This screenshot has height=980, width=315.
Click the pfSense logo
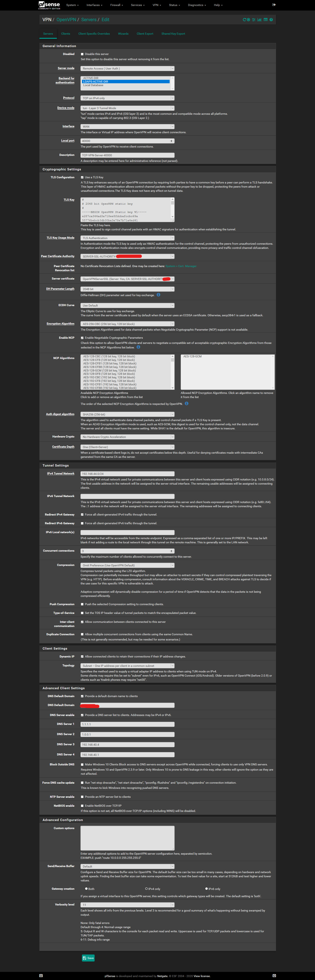pyautogui.click(x=49, y=5)
